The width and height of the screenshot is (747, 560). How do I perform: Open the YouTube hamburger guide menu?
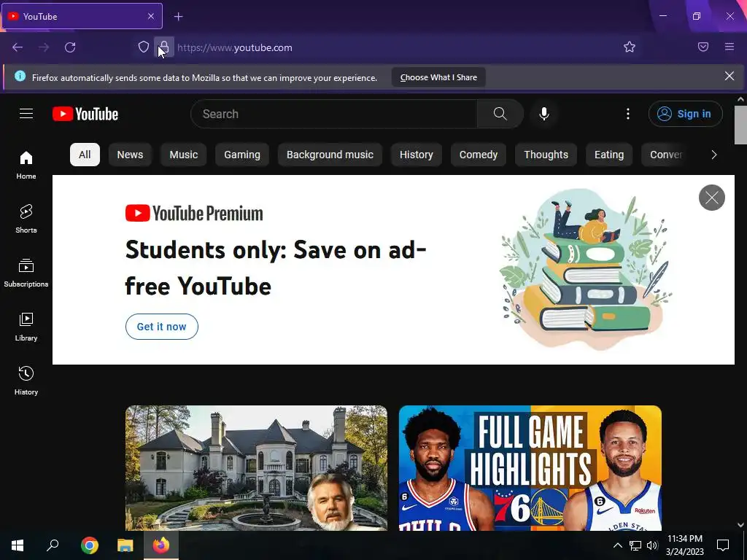(26, 113)
